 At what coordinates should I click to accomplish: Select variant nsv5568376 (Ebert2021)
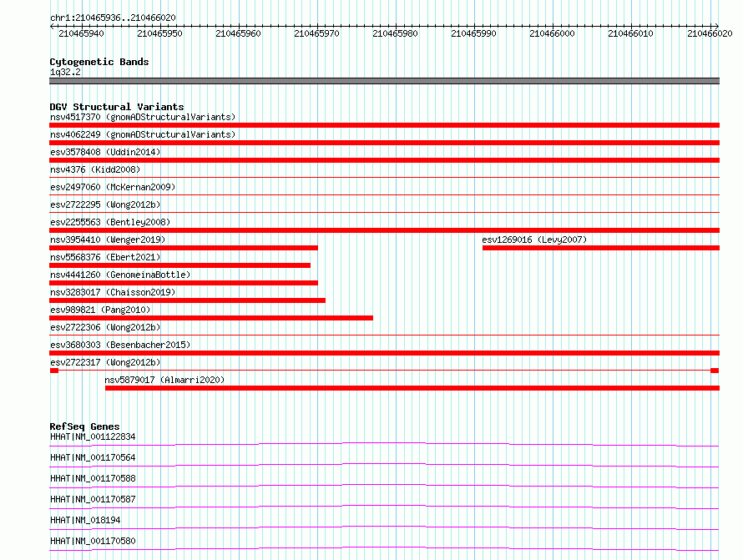click(x=105, y=257)
